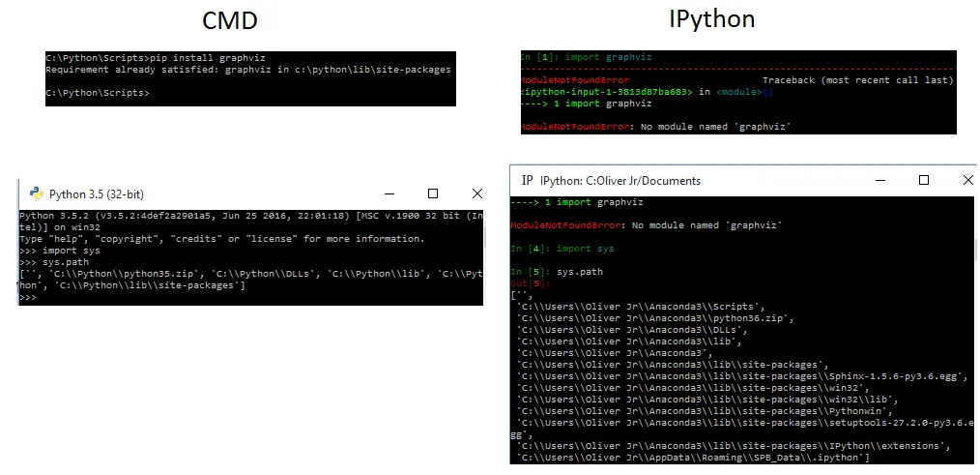980x475 pixels.
Task: Click the IPython\\extensions path entry
Action: pyautogui.click(x=734, y=446)
